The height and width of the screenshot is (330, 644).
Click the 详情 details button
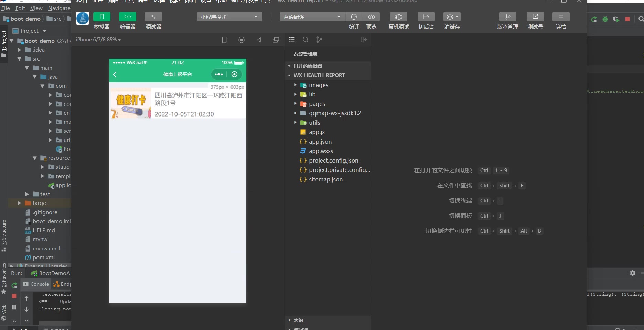(x=561, y=17)
